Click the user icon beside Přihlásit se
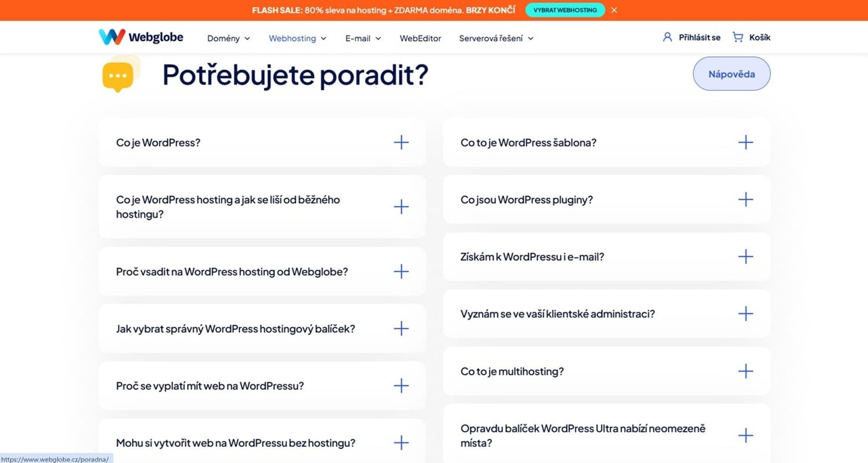Image resolution: width=868 pixels, height=463 pixels. point(668,37)
